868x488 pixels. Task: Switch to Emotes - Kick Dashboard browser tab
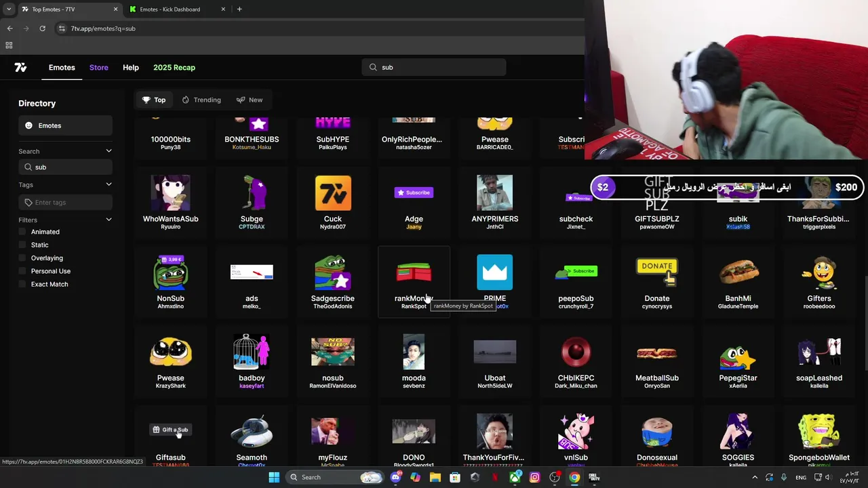coord(177,9)
